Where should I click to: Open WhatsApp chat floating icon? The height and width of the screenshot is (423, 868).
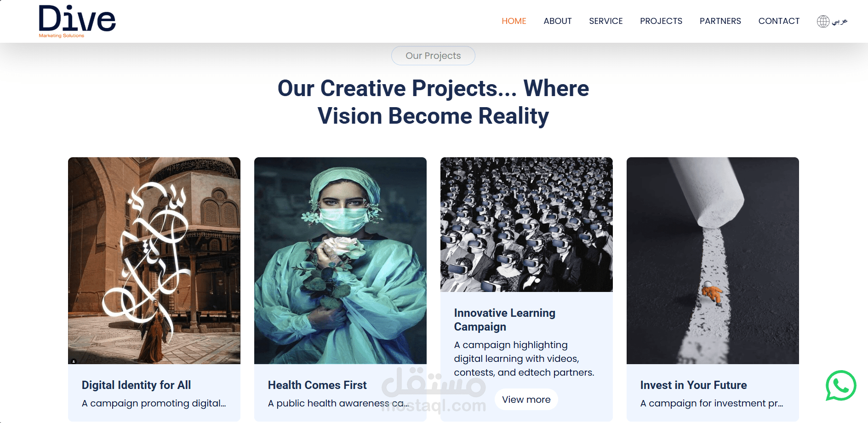point(841,385)
